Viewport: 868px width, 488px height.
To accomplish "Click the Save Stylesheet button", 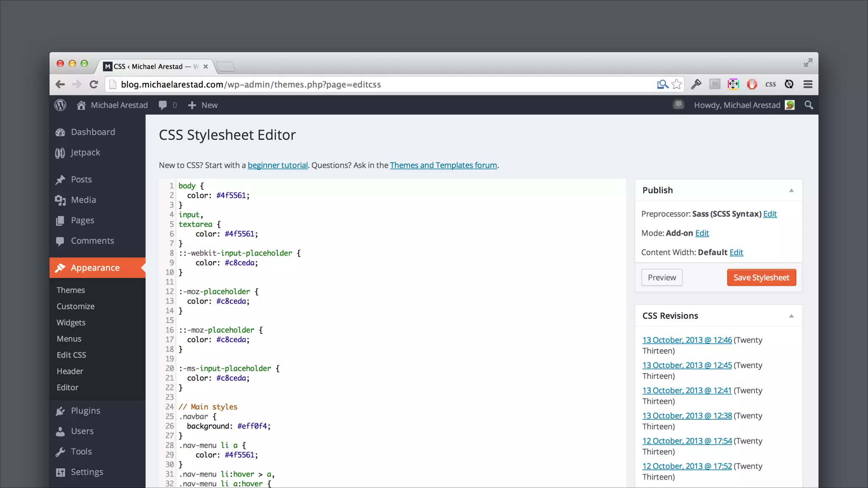I will (x=761, y=277).
